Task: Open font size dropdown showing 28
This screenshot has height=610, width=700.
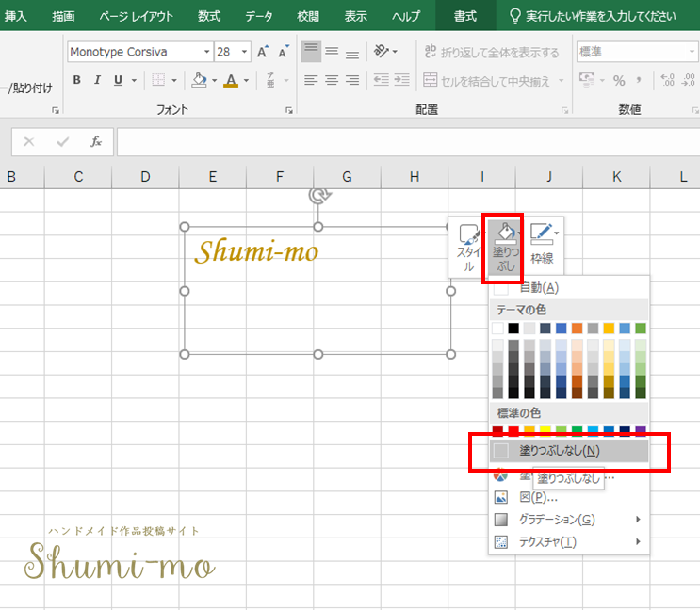Action: 244,52
